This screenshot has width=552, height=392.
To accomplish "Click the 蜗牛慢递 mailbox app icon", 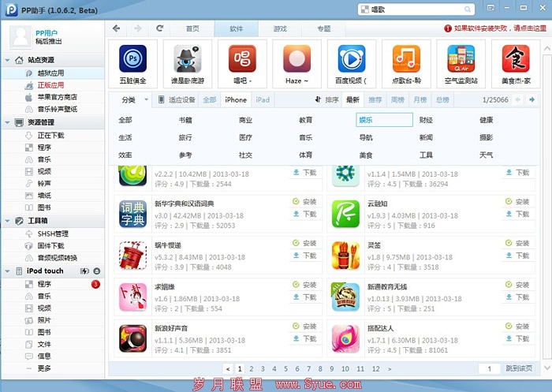I will point(132,256).
